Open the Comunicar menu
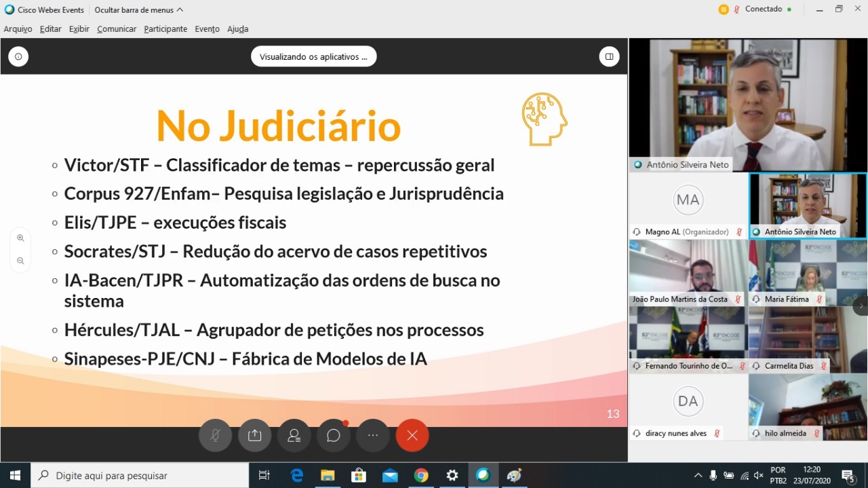This screenshot has width=868, height=488. (117, 29)
